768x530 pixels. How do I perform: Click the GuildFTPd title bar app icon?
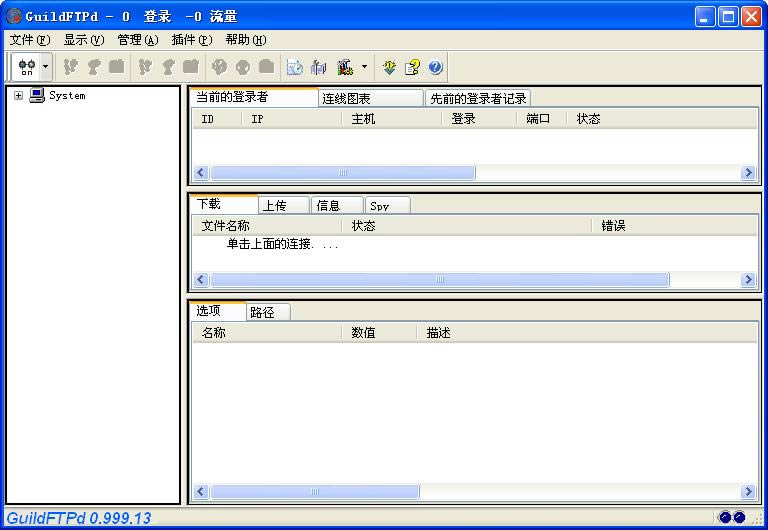point(14,16)
